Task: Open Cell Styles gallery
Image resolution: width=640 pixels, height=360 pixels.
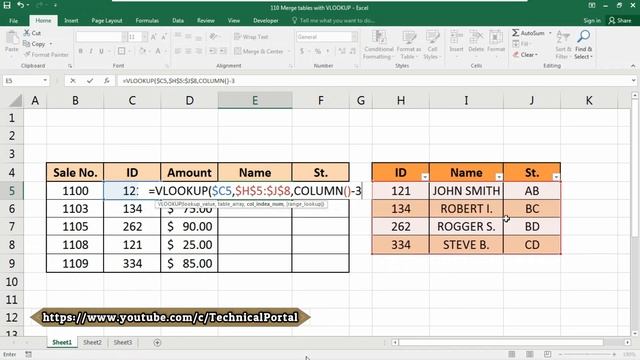Action: point(432,45)
